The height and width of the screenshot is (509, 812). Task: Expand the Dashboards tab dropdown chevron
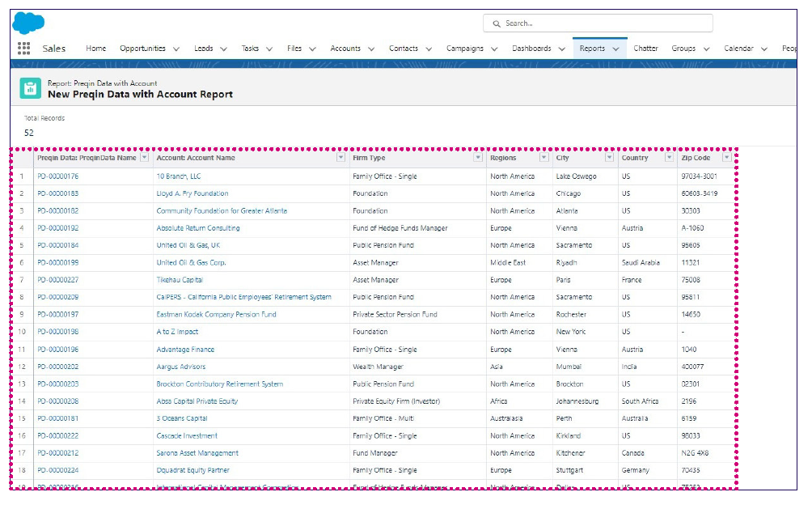point(562,49)
